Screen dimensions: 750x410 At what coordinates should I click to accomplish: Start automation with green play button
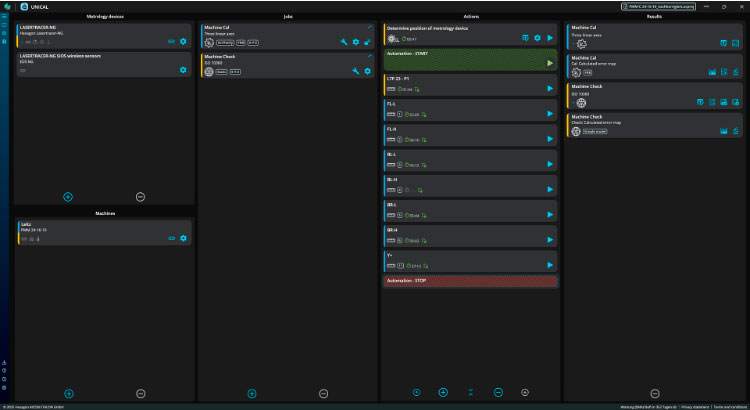coord(550,63)
